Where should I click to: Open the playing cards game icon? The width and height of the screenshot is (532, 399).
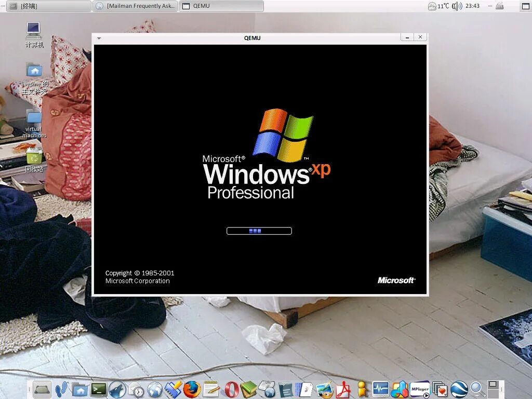[440, 390]
